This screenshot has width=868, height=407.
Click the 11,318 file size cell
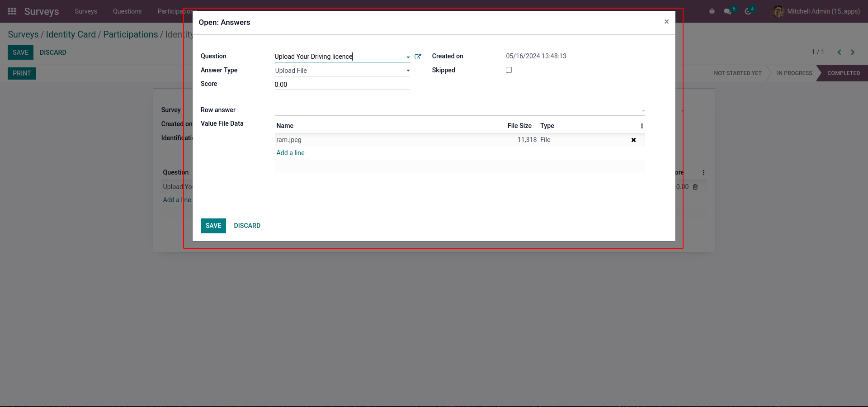(x=527, y=140)
